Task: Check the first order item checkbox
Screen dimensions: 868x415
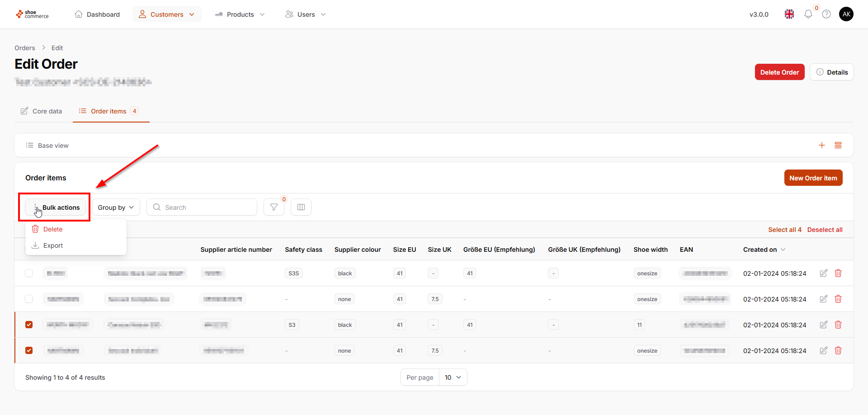Action: 29,273
